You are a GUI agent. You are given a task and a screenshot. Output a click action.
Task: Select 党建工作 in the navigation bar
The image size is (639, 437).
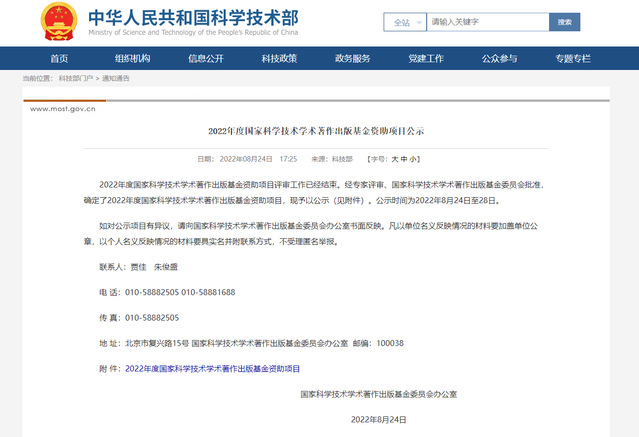tap(426, 58)
